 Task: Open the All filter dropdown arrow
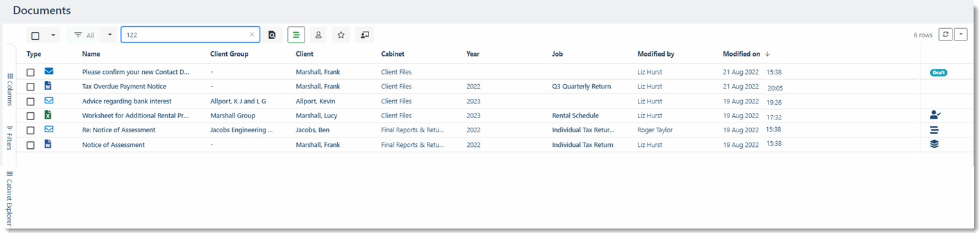click(x=110, y=35)
